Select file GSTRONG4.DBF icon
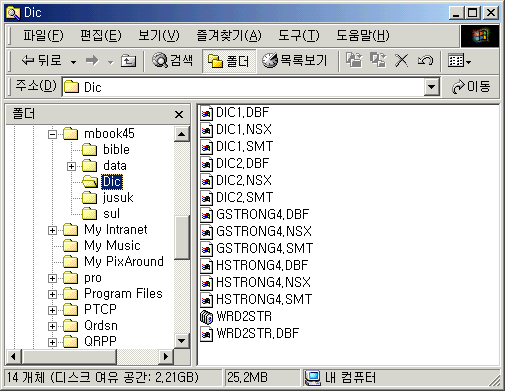Image resolution: width=505 pixels, height=391 pixels. (x=206, y=215)
